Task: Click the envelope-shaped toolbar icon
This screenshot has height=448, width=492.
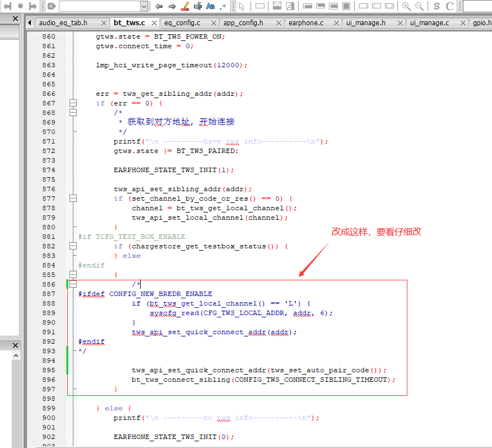Action: [277, 6]
